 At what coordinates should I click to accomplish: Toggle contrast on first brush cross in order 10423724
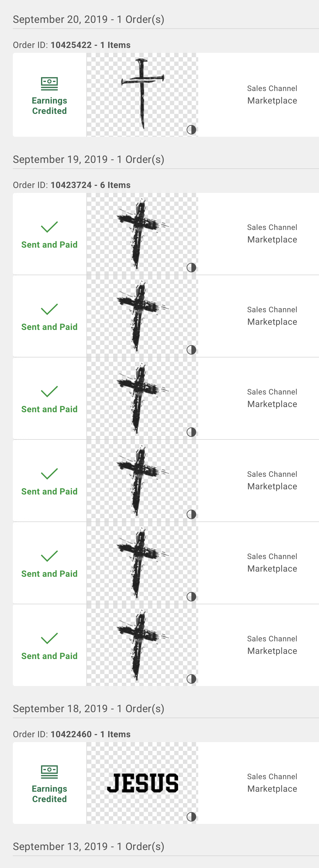[x=191, y=268]
